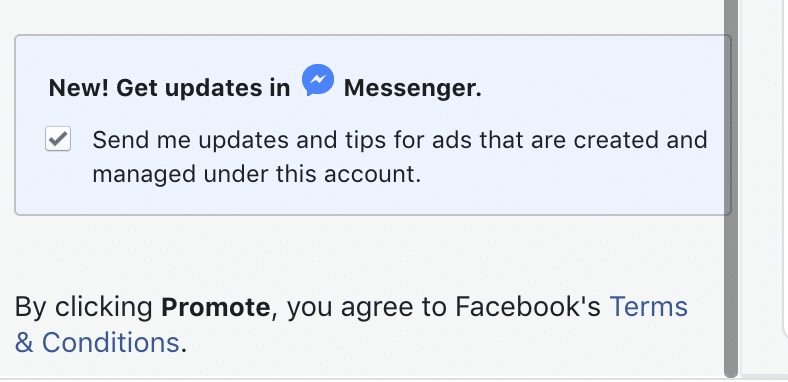Image resolution: width=788 pixels, height=382 pixels.
Task: Open the '& Conditions' link text
Action: [97, 342]
